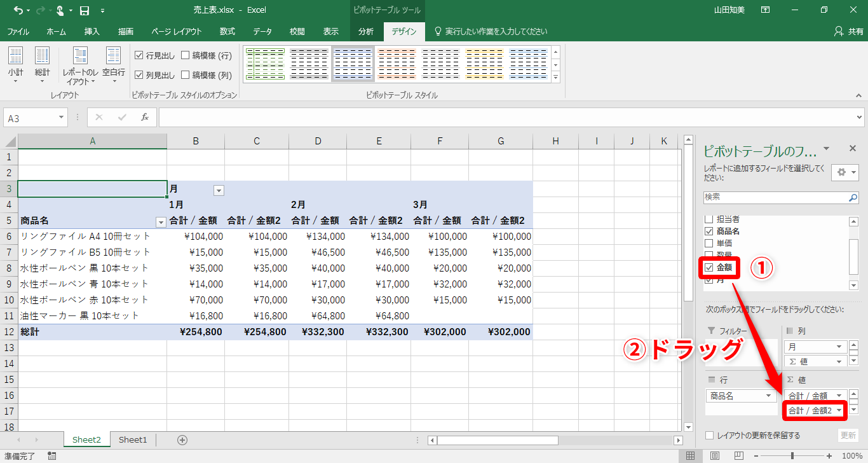
Task: Customize the Quick Access Toolbar arrow
Action: (103, 11)
